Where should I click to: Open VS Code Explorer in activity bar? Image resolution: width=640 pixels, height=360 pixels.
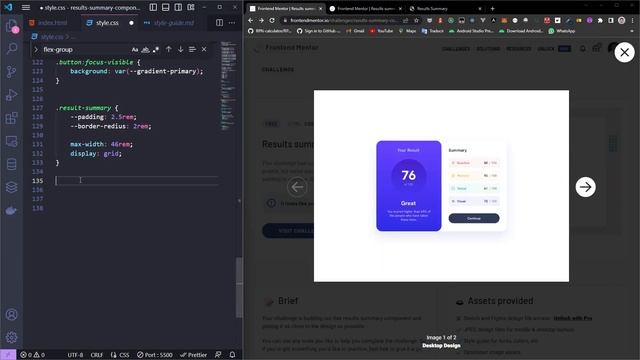(x=11, y=26)
